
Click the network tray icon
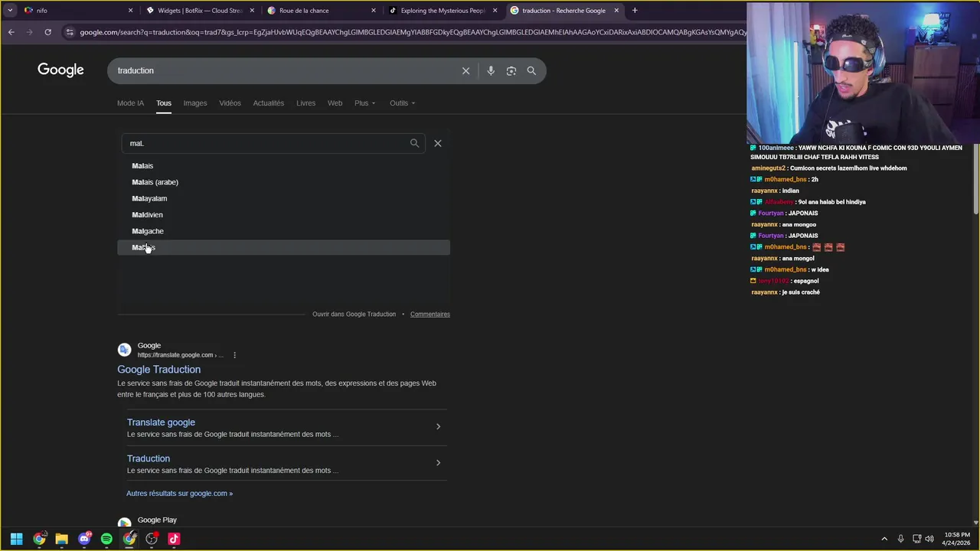[916, 539]
